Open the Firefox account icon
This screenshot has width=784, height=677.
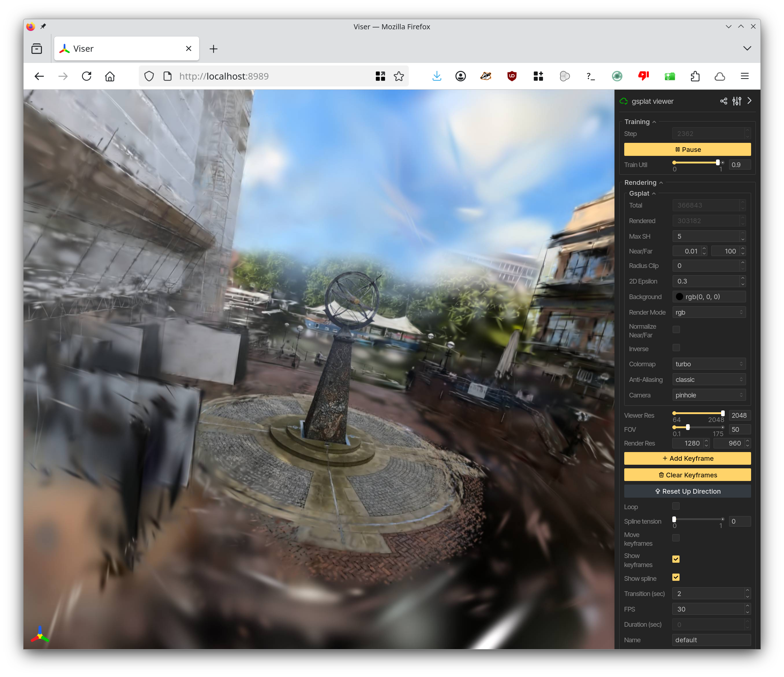tap(460, 76)
